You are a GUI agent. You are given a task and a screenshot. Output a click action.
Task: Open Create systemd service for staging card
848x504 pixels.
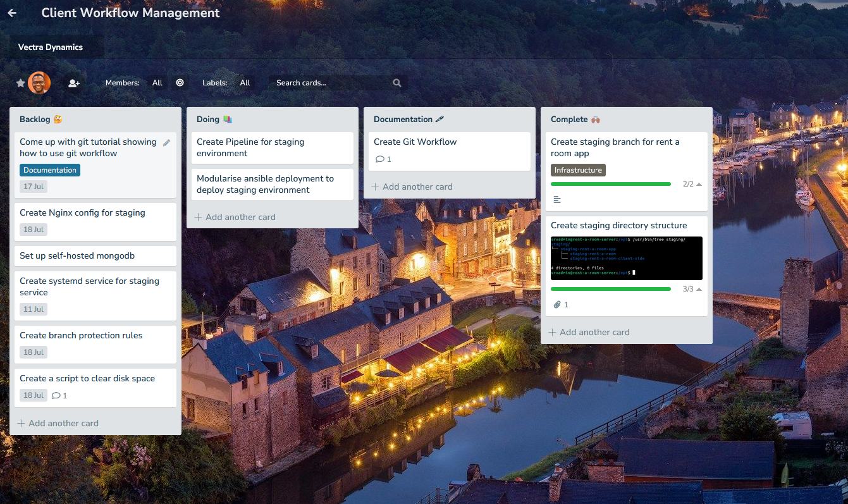tap(95, 296)
